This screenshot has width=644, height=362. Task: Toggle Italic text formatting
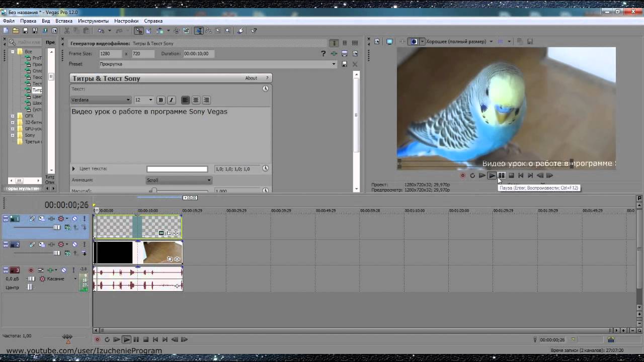click(171, 100)
